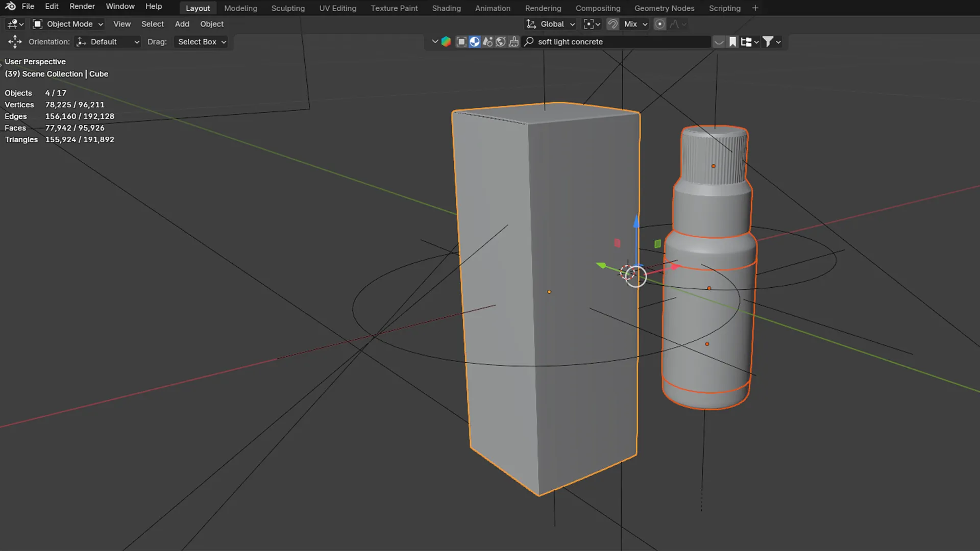Open the Select Box drag dropdown

click(201, 42)
